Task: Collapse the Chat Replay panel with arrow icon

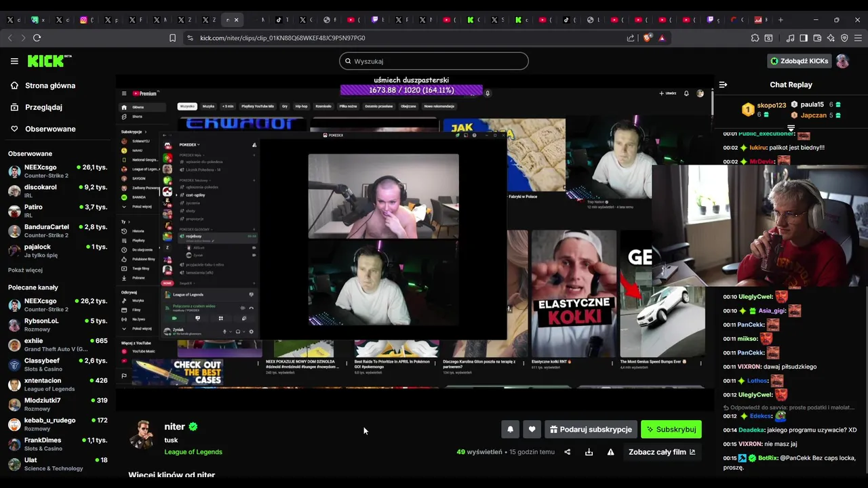Action: coord(723,85)
